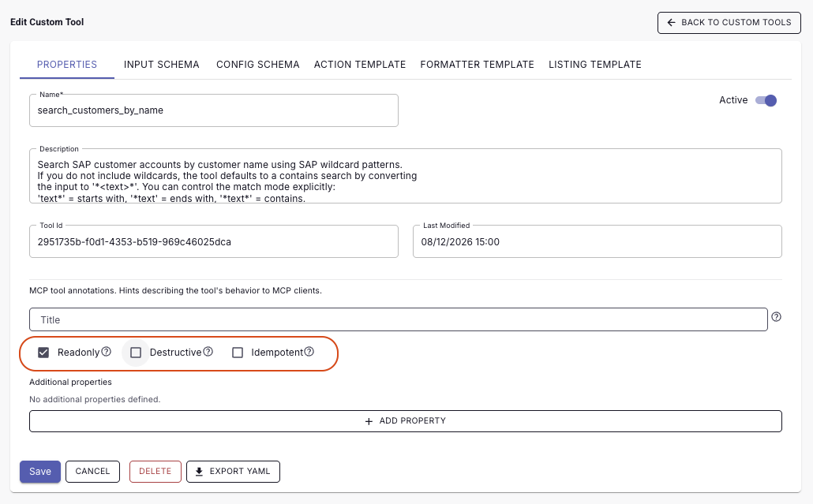The width and height of the screenshot is (813, 504).
Task: Click the 'Additional properties' label
Action: point(70,383)
